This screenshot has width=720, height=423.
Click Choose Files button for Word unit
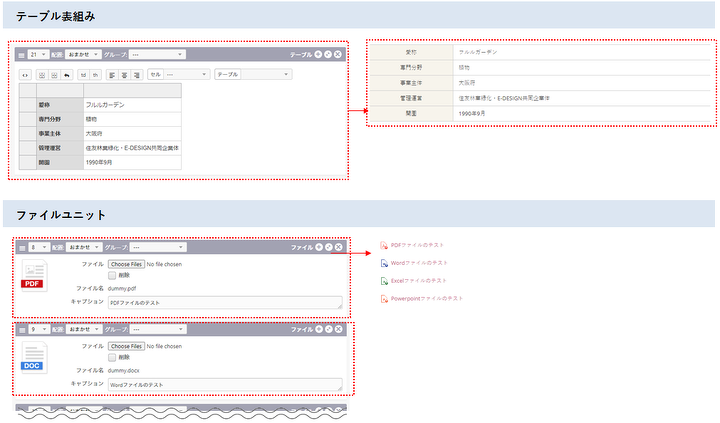[x=126, y=346]
